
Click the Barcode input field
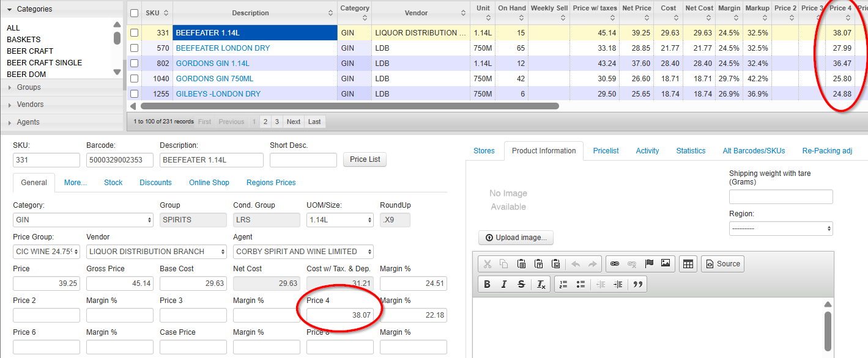coord(120,160)
